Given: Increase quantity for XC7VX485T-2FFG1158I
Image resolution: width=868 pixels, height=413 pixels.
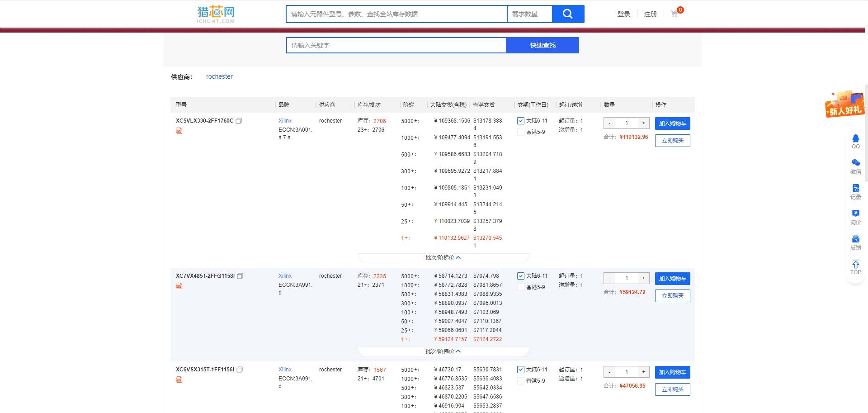Looking at the screenshot, I should click(x=644, y=278).
